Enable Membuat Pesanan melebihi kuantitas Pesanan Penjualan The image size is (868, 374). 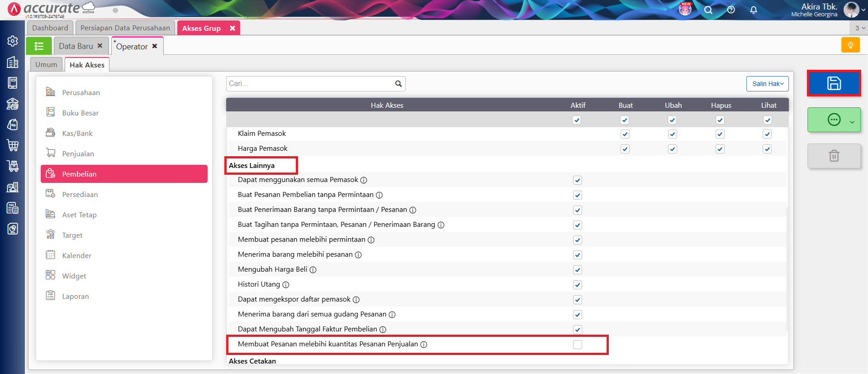coord(577,345)
